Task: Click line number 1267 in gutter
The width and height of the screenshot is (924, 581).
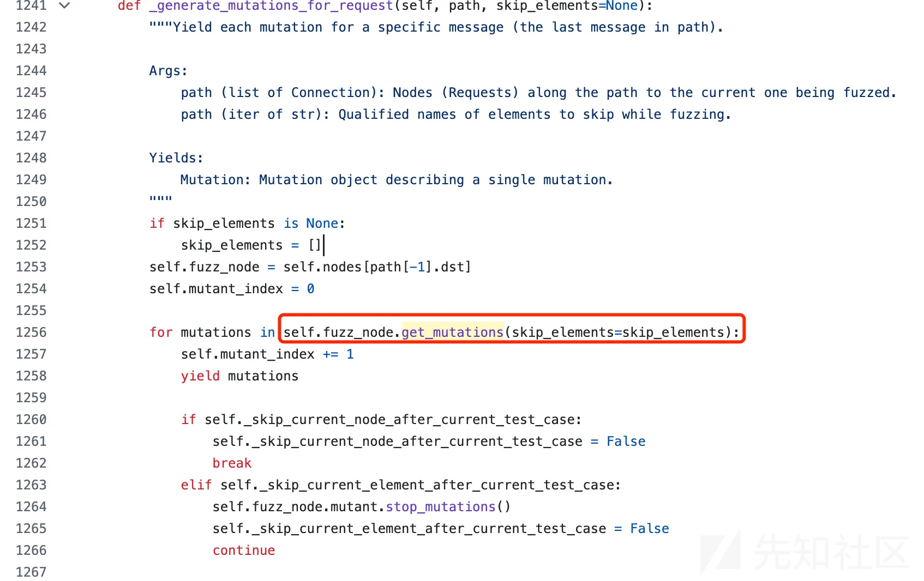Action: [31, 572]
